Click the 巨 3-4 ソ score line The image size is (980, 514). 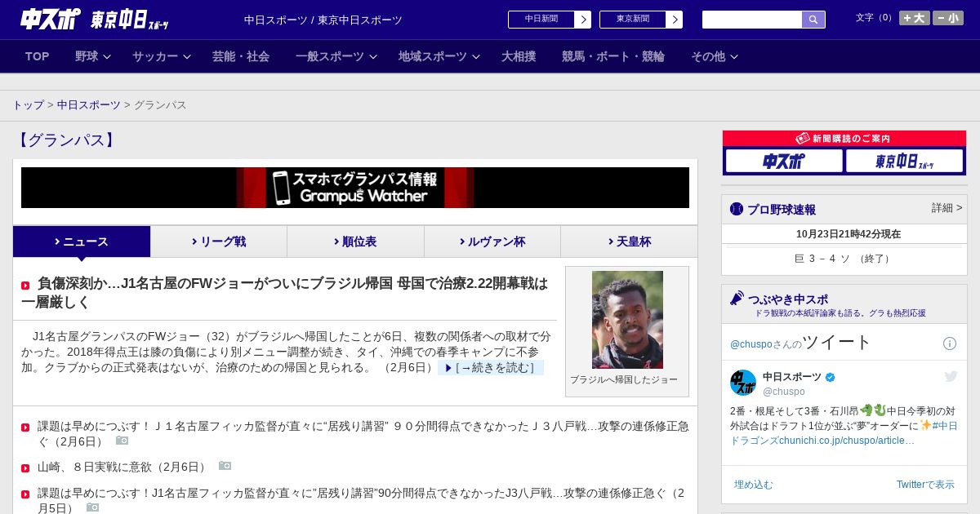point(844,259)
